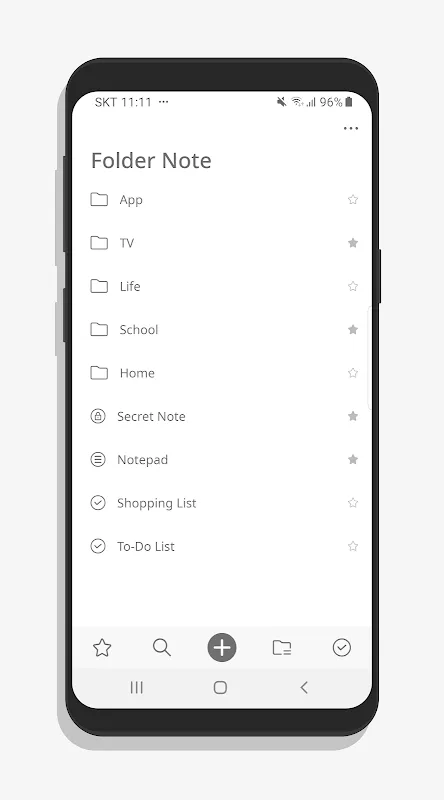The width and height of the screenshot is (444, 800).
Task: Toggle the favorite star for App folder
Action: coord(353,199)
